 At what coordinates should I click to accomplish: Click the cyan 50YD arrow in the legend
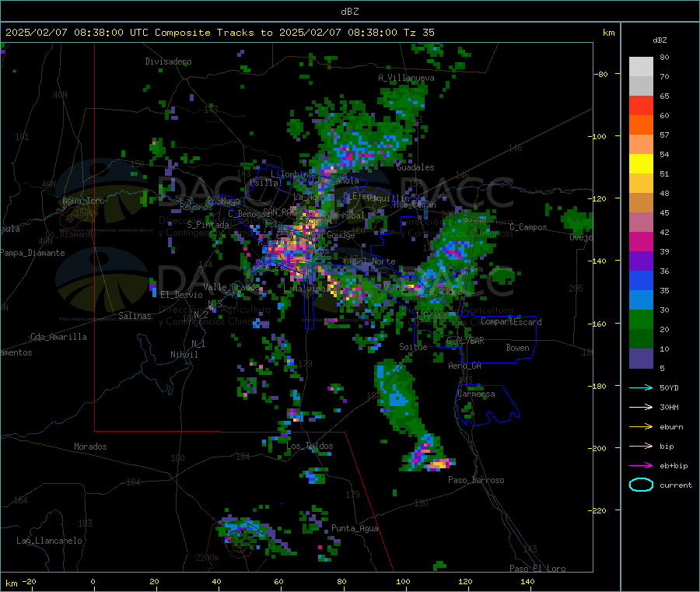(x=641, y=387)
